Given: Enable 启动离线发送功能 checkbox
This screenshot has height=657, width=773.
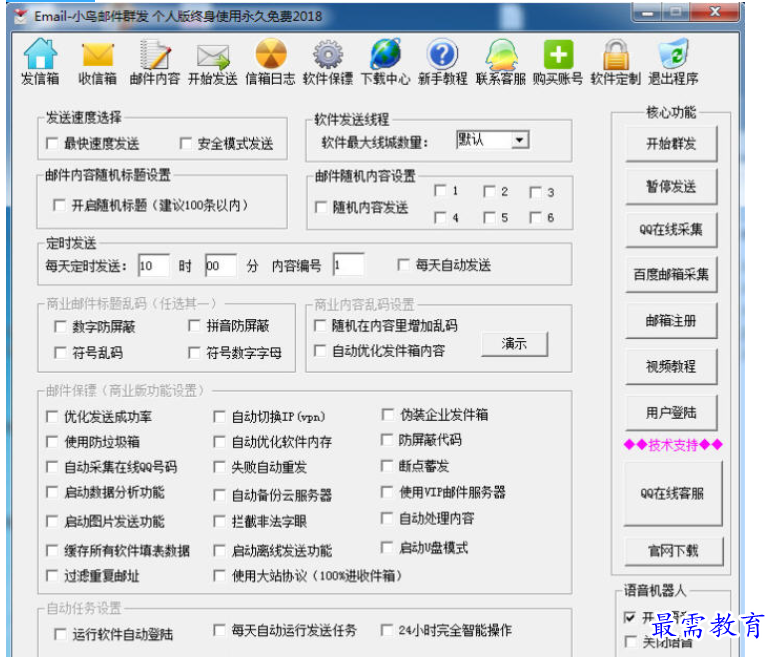Looking at the screenshot, I should [219, 551].
